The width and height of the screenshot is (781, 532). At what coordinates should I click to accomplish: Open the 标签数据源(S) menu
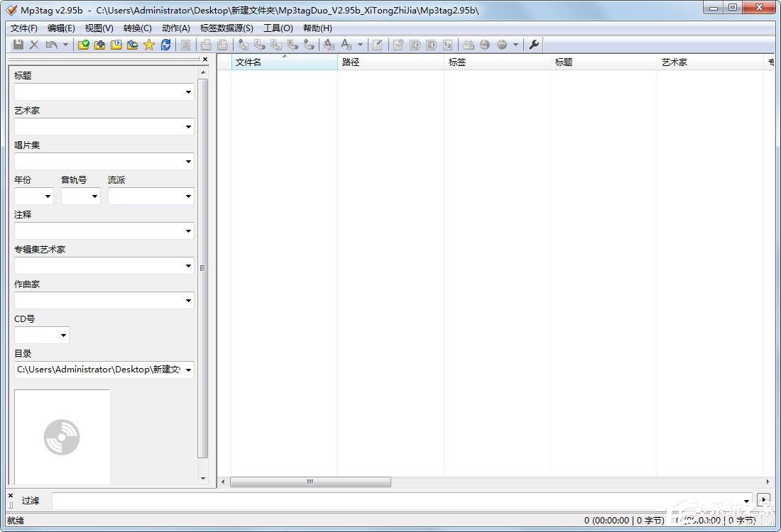(226, 28)
